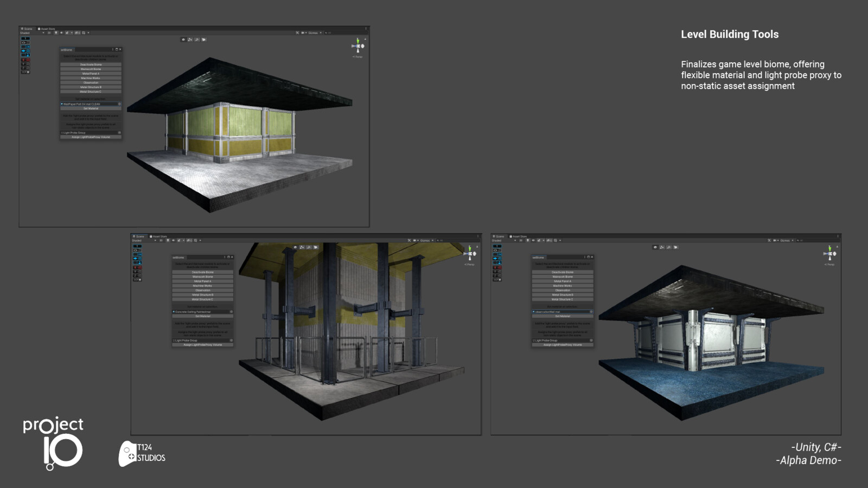Click eye visibility tool in steel-columns editor sidebar
The height and width of the screenshot is (488, 868).
(x=138, y=251)
